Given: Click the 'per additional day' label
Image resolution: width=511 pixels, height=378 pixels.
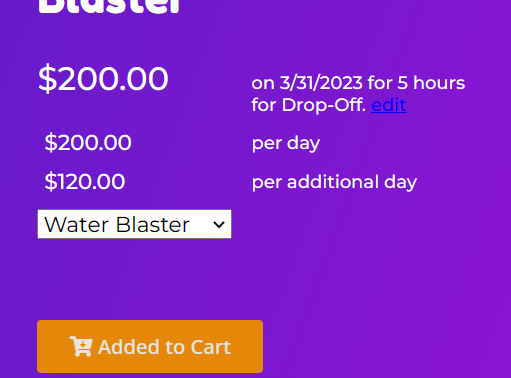Looking at the screenshot, I should point(334,182).
